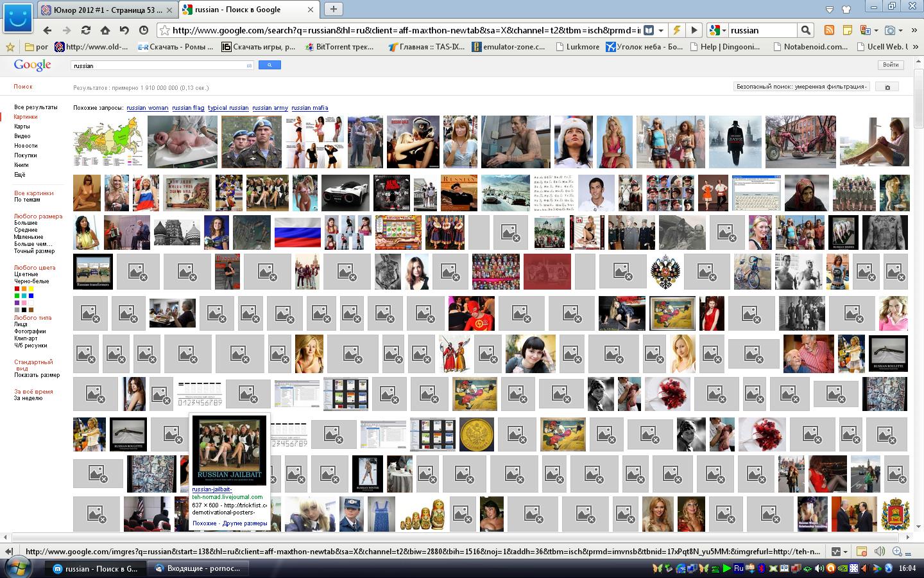Click the Ru language indicator in the tray
924x578 pixels.
pos(739,568)
